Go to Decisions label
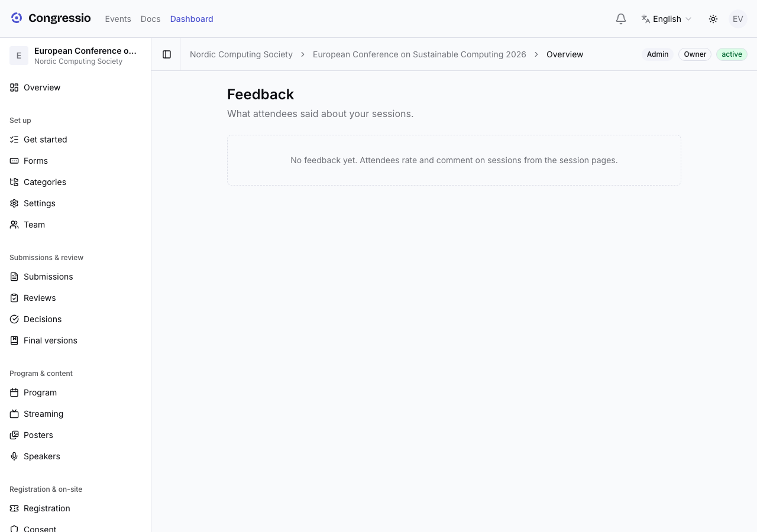The image size is (757, 532). [43, 319]
